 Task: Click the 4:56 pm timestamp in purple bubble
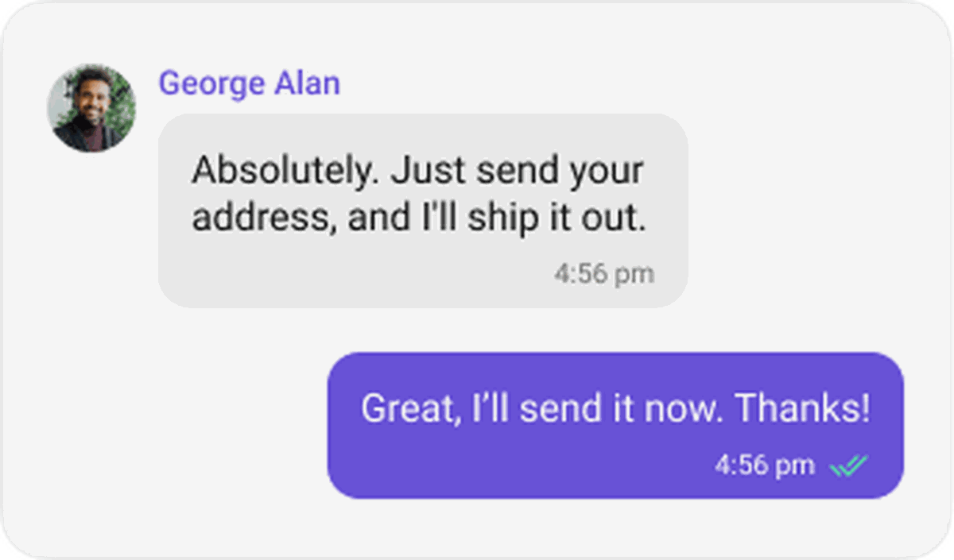point(765,465)
